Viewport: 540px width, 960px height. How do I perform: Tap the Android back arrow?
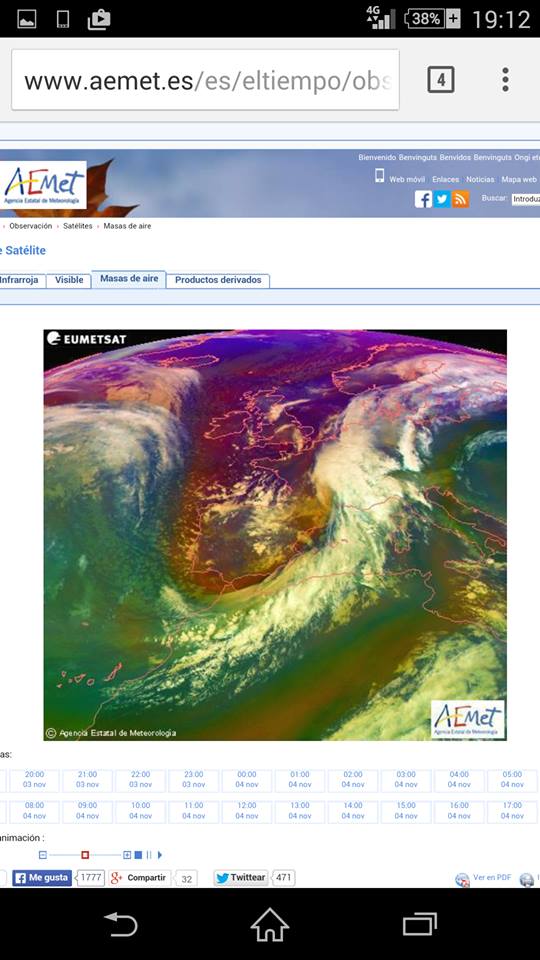tap(121, 924)
